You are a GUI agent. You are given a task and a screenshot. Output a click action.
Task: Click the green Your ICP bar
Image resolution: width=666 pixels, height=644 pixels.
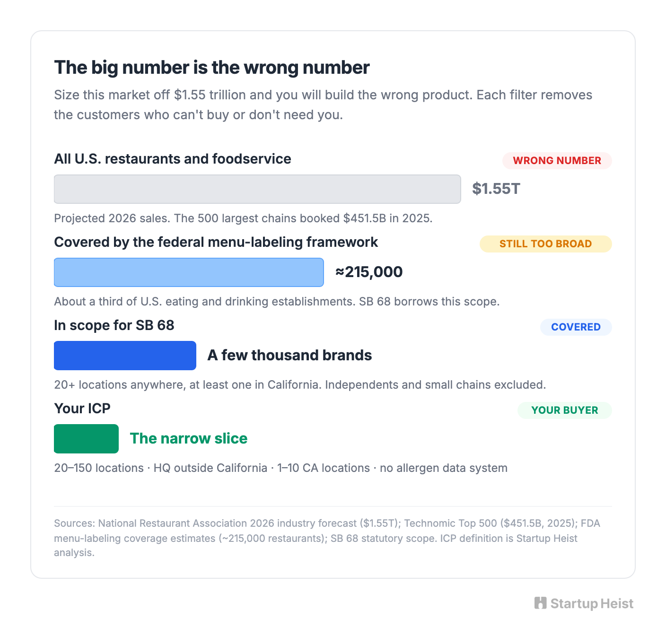point(86,439)
